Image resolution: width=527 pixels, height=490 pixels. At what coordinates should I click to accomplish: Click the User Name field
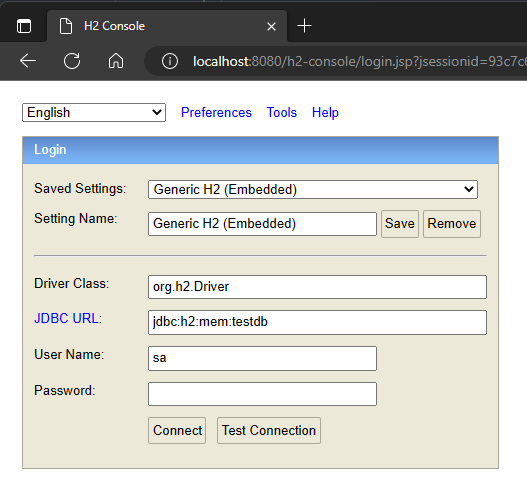point(262,359)
